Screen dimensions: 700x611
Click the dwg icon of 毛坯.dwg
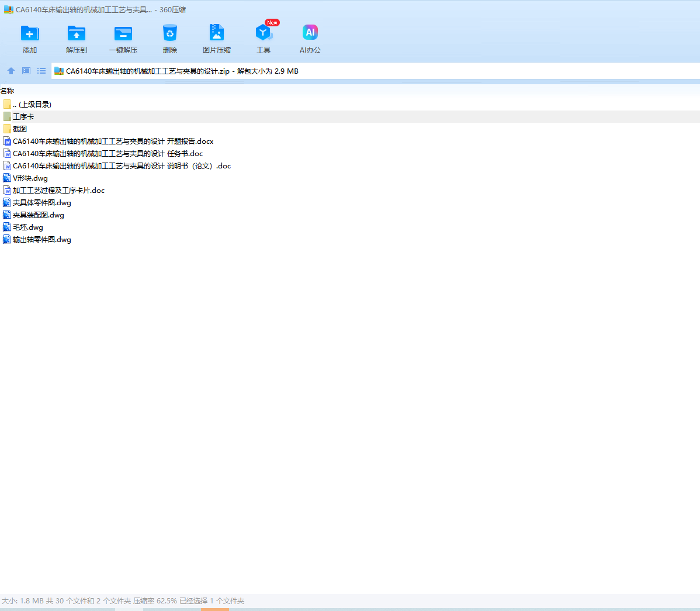pos(6,227)
